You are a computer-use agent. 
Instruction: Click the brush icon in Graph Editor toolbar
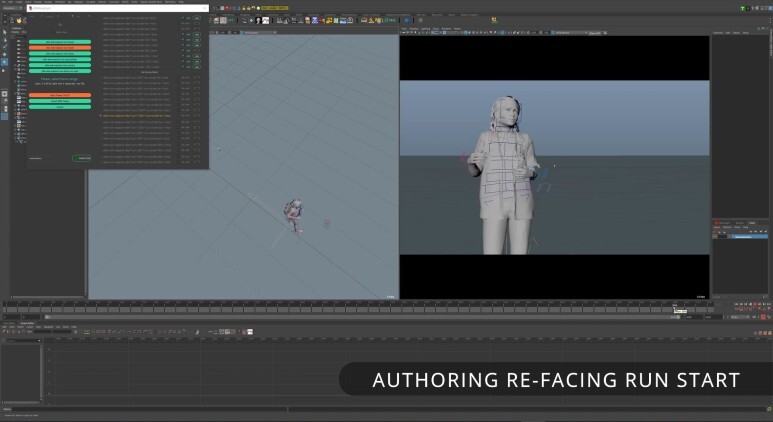[197, 332]
